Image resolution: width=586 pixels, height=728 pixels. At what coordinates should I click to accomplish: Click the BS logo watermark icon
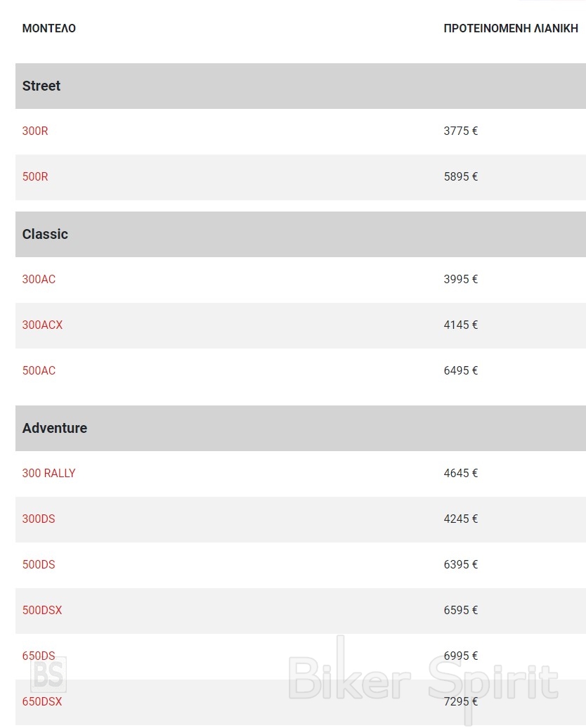coord(48,676)
